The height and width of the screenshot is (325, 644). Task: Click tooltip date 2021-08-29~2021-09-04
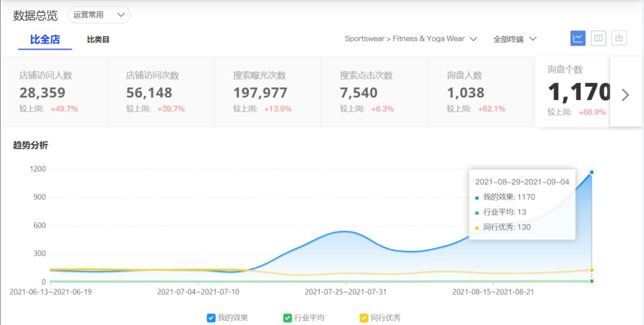pyautogui.click(x=522, y=182)
